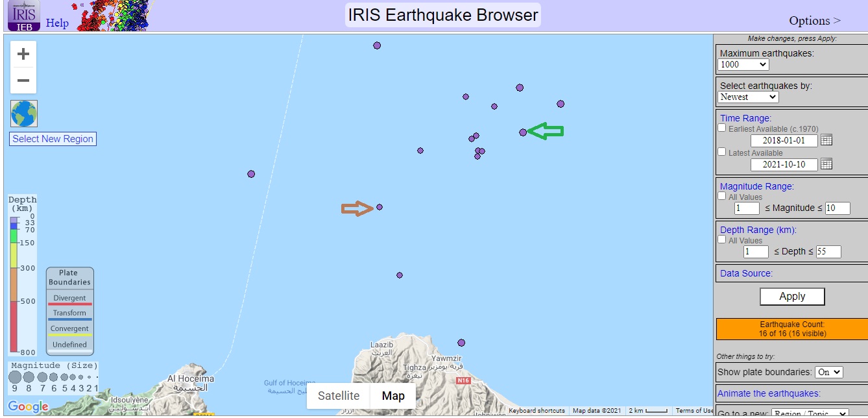Click the westernmost earthquake marker
This screenshot has height=418, width=868.
[251, 174]
